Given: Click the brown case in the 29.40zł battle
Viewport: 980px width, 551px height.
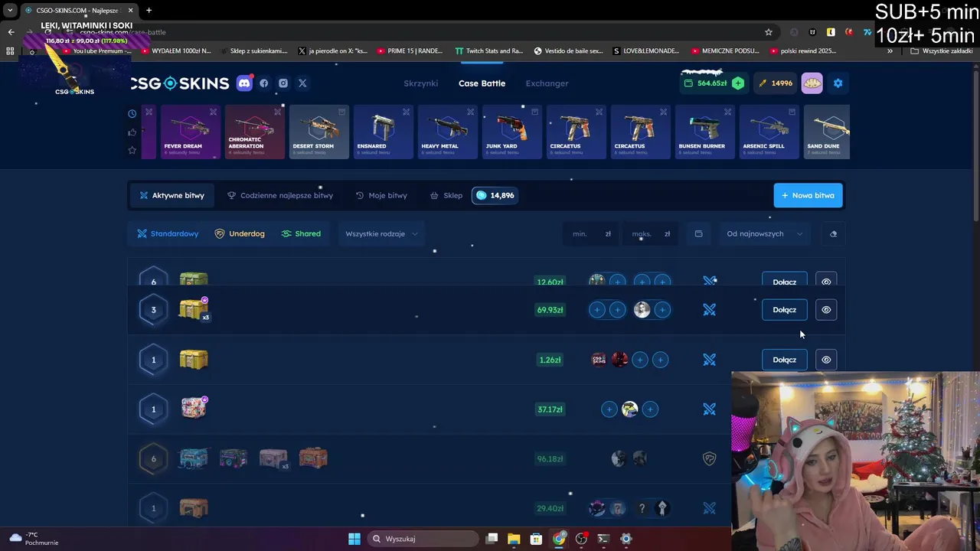Looking at the screenshot, I should [x=194, y=508].
